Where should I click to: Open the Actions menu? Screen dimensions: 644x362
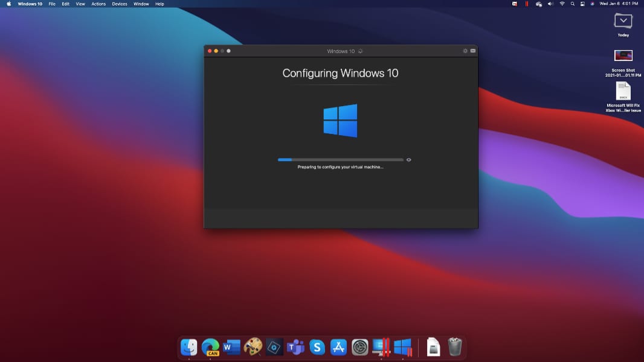98,4
